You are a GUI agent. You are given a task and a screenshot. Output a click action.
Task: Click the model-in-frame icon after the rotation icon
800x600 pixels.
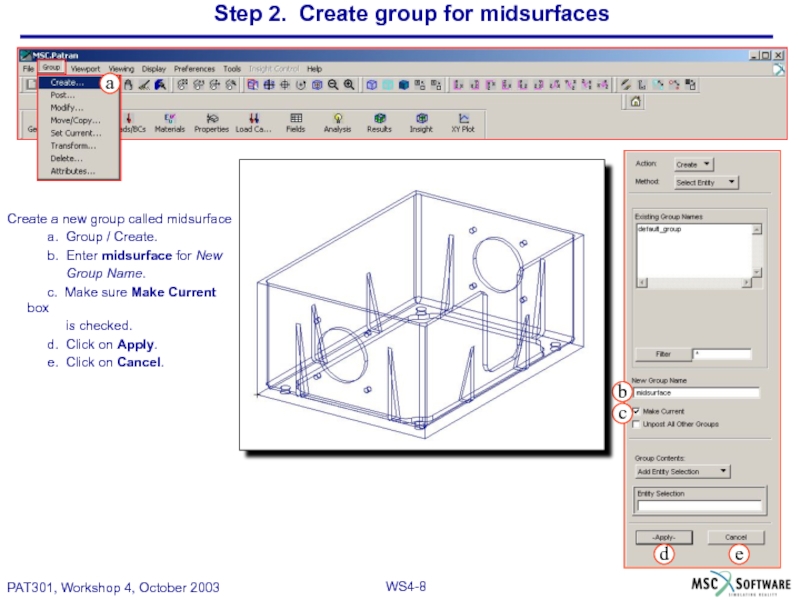pyautogui.click(x=317, y=85)
